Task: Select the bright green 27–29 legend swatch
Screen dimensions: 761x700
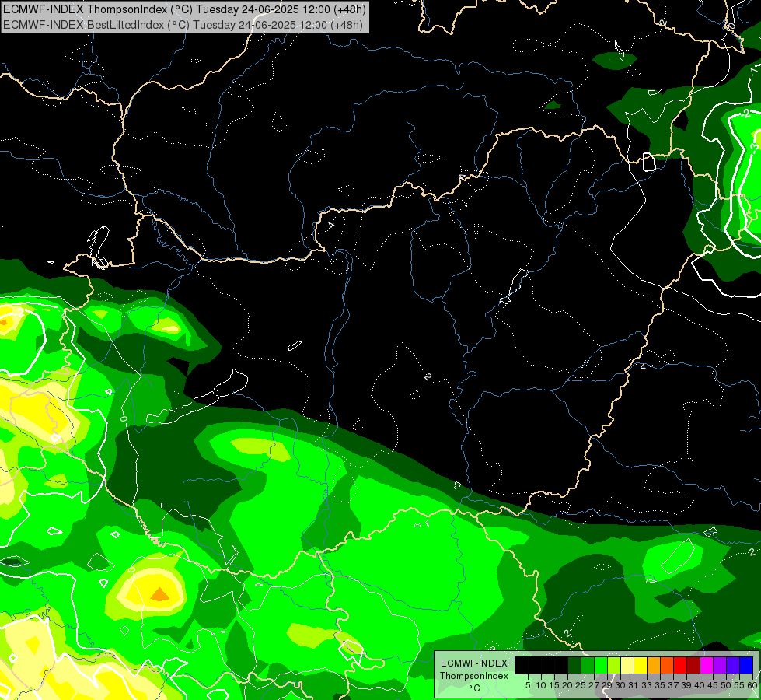Action: tap(601, 665)
